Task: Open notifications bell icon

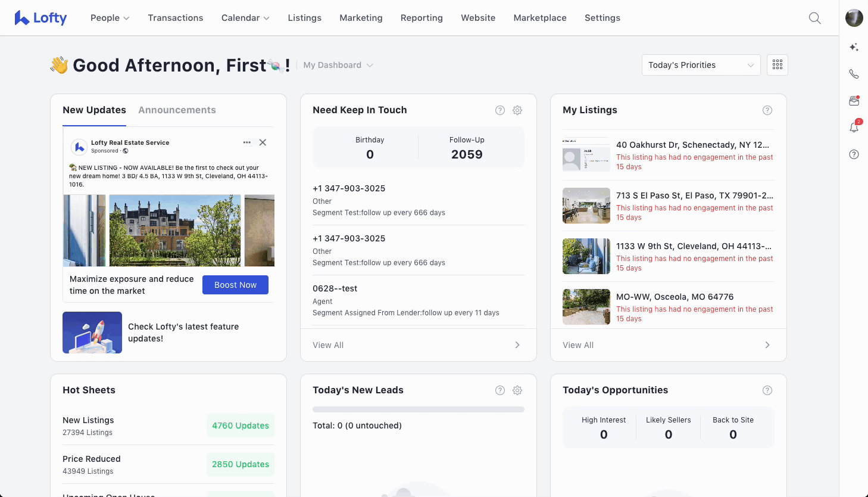Action: pyautogui.click(x=854, y=128)
